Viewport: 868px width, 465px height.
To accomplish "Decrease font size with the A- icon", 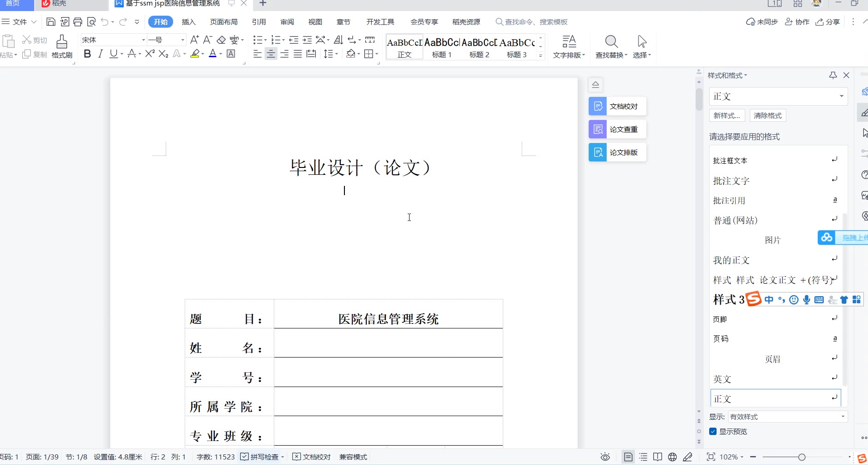I will [x=208, y=40].
